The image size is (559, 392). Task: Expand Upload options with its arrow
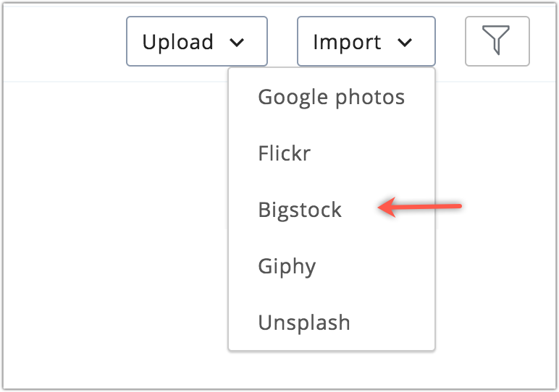(x=237, y=43)
